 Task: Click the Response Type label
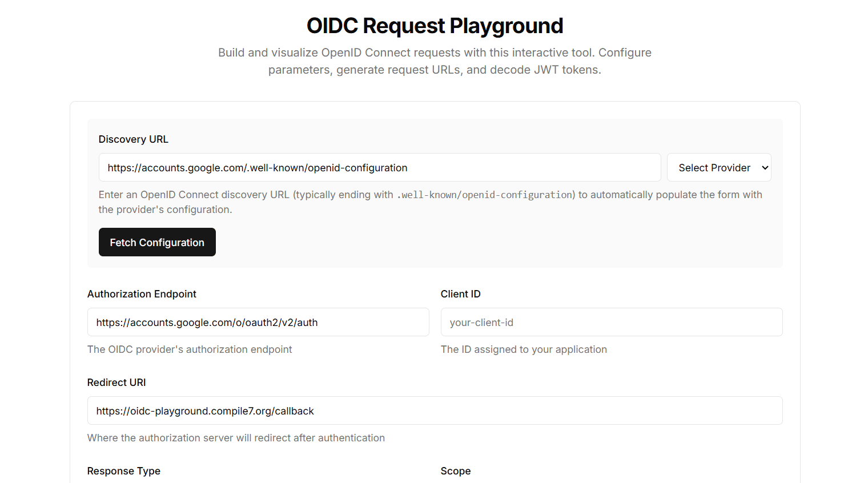pos(123,471)
